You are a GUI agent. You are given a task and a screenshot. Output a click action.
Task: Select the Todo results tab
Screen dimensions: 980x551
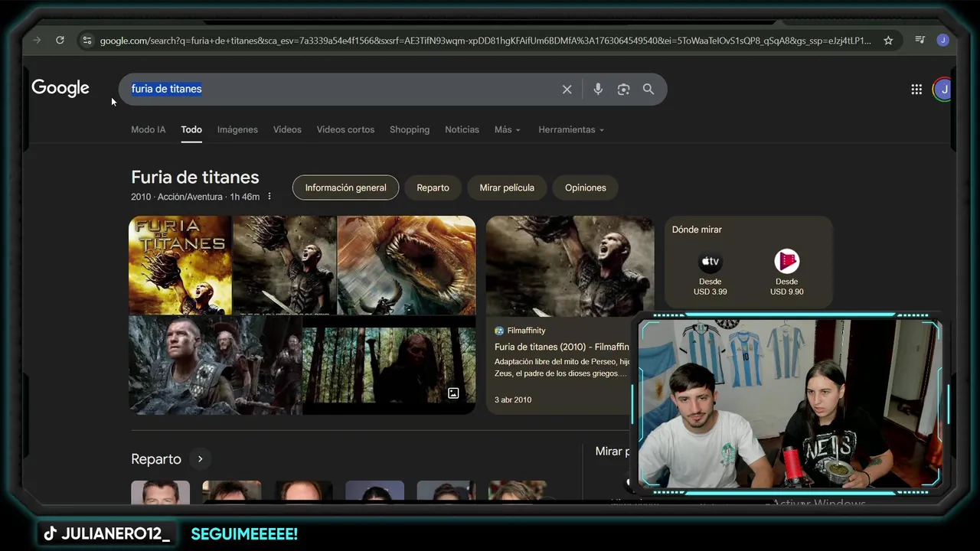191,129
